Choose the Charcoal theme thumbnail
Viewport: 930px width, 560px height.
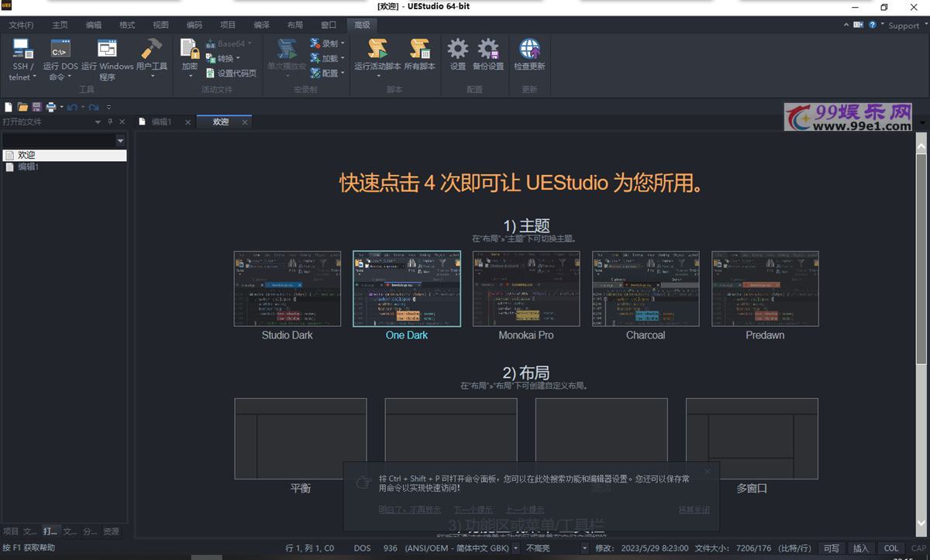pyautogui.click(x=646, y=288)
